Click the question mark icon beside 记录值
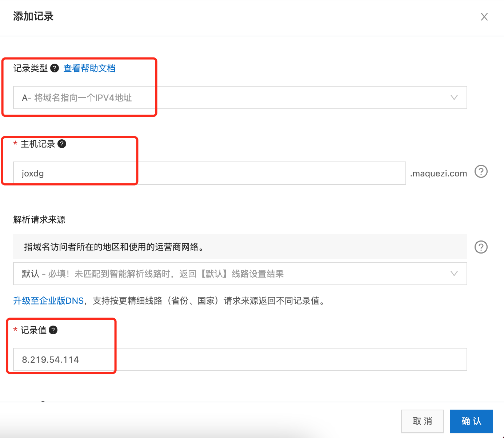Image resolution: width=504 pixels, height=438 pixels. (53, 330)
